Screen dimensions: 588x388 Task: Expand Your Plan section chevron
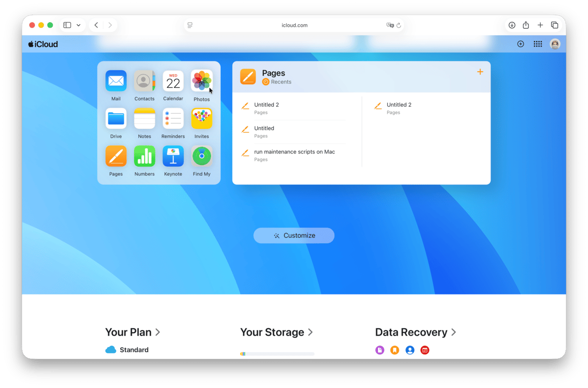point(158,332)
